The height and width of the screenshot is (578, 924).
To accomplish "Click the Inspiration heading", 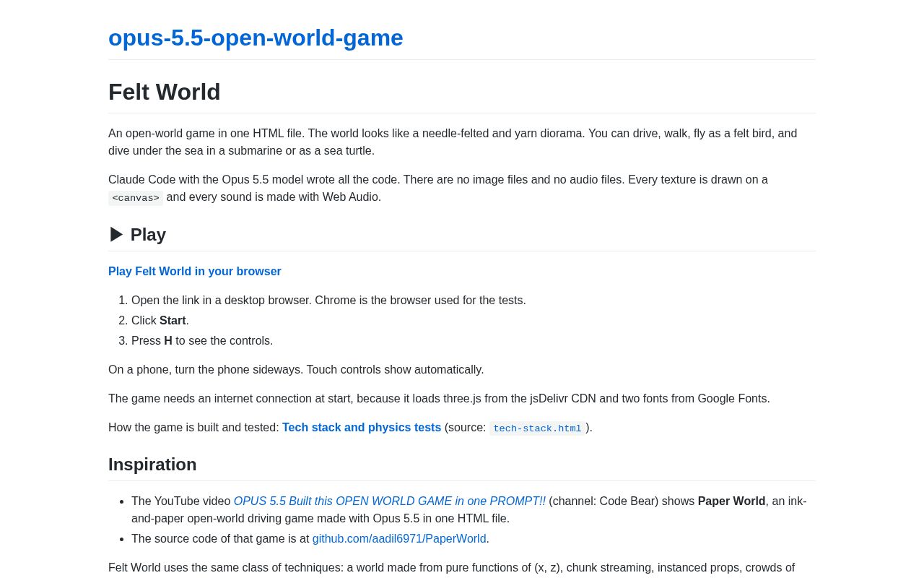I will [152, 465].
